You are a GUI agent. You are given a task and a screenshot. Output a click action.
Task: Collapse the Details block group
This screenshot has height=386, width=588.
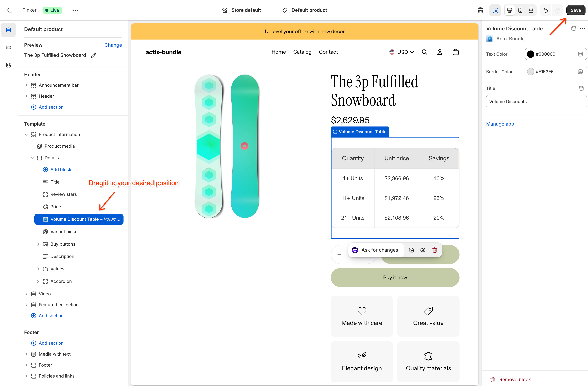coord(32,158)
